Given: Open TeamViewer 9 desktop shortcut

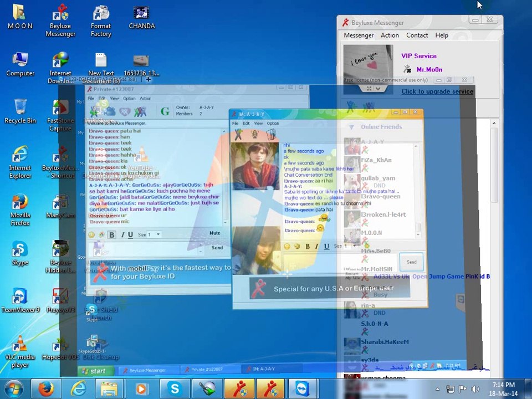Looking at the screenshot, I should 20,300.
